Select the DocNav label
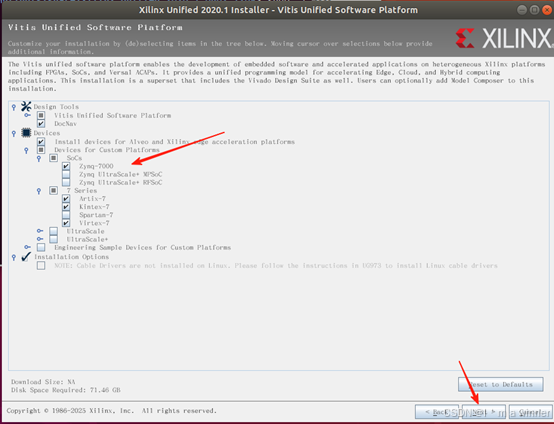554x424 pixels. 65,123
